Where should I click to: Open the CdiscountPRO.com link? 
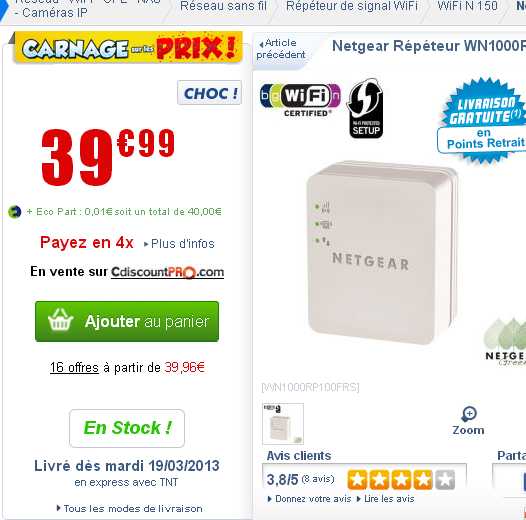click(x=167, y=272)
